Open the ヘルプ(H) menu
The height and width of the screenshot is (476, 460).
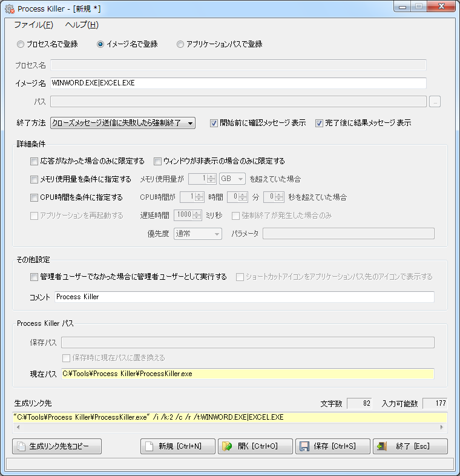point(81,25)
